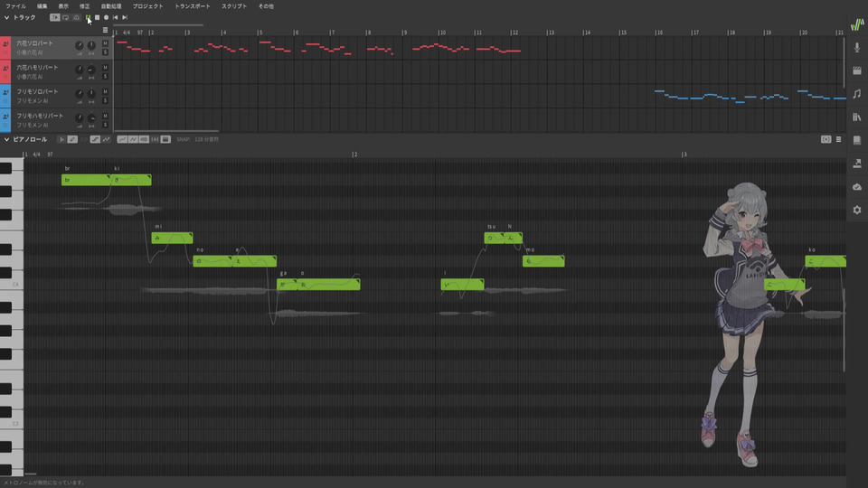Select the step-line pitch drawing tool

point(95,139)
